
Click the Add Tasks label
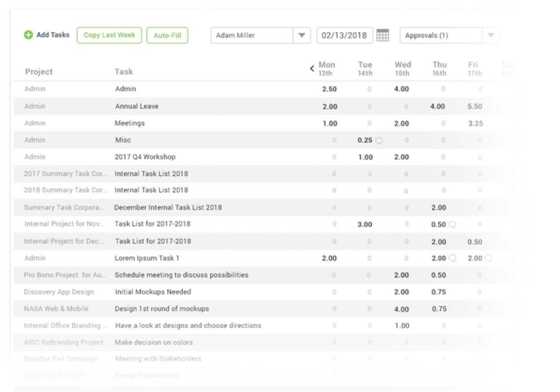(x=53, y=35)
